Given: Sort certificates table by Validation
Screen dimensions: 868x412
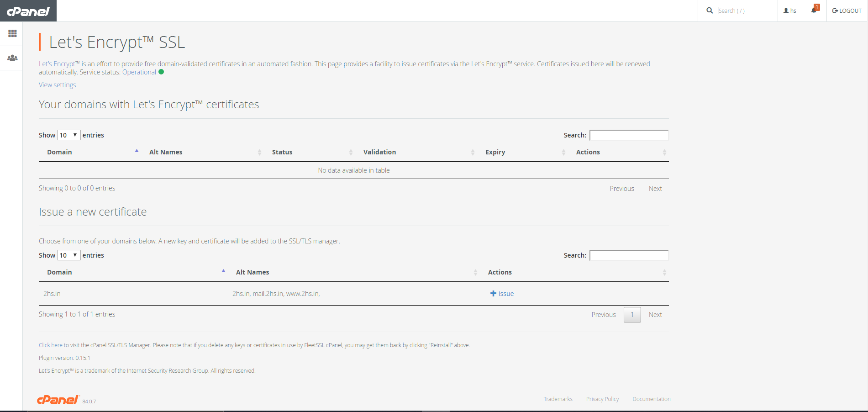Looking at the screenshot, I should (x=416, y=152).
